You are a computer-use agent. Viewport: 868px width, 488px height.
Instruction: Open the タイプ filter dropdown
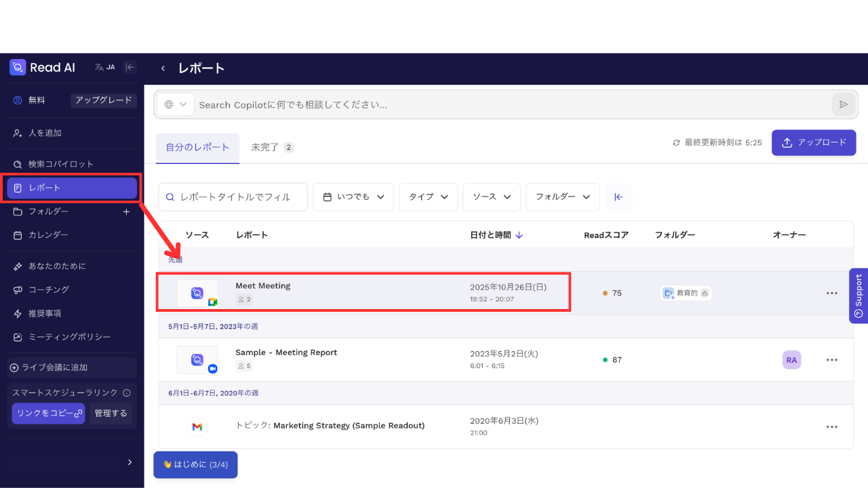(x=428, y=197)
